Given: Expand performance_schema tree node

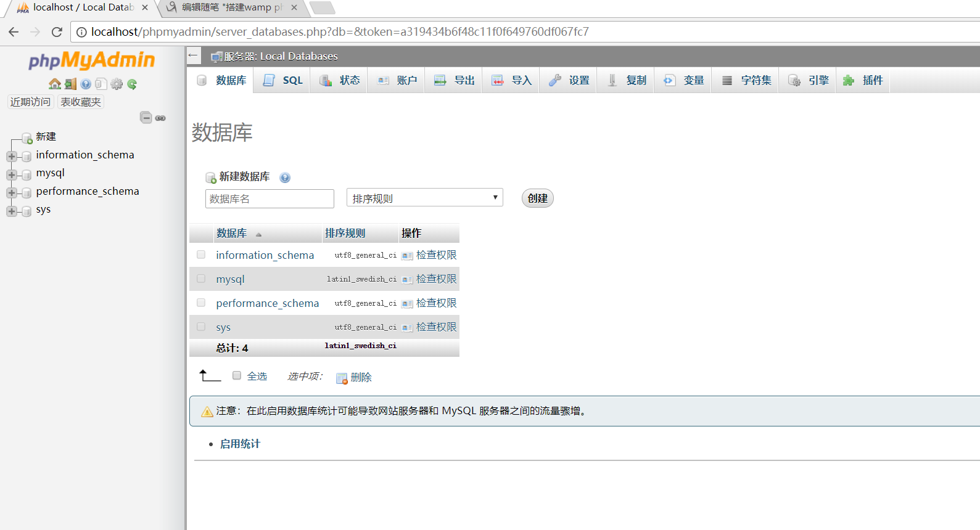Looking at the screenshot, I should 11,193.
